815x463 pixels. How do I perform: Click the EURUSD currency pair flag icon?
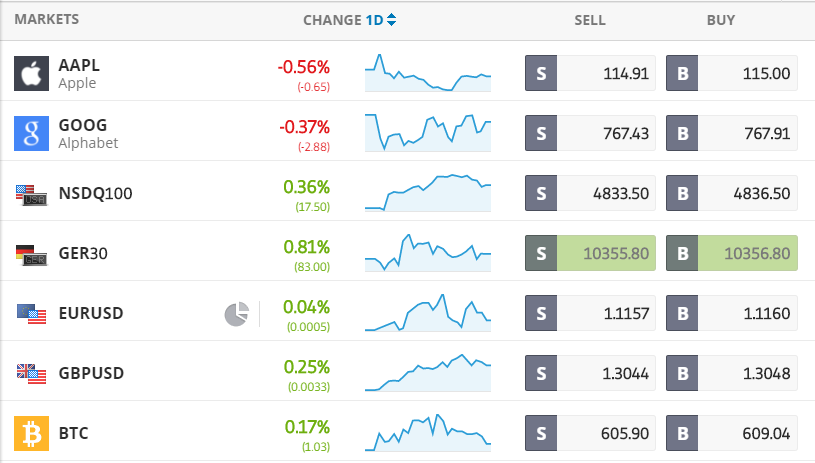point(31,314)
